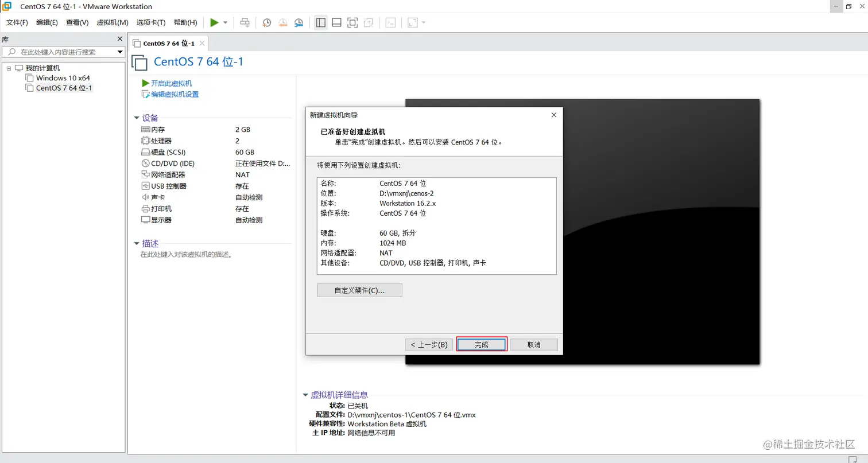Click the 硬盘 (SCSI) device icon

(x=145, y=151)
